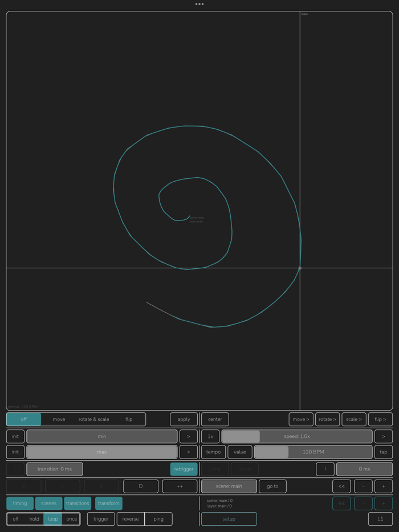This screenshot has width=399, height=532.
Task: Click the teal + button in layer row
Action: 384,504
